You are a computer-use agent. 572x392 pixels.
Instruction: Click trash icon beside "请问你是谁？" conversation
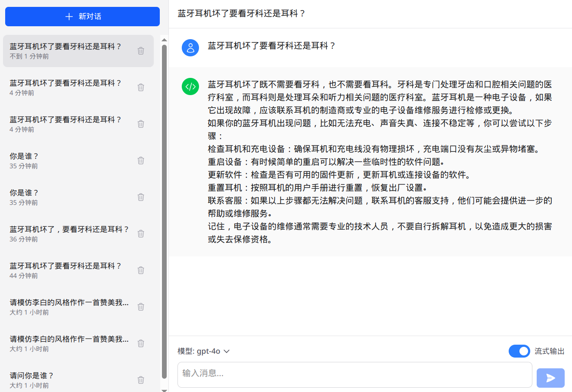[141, 380]
